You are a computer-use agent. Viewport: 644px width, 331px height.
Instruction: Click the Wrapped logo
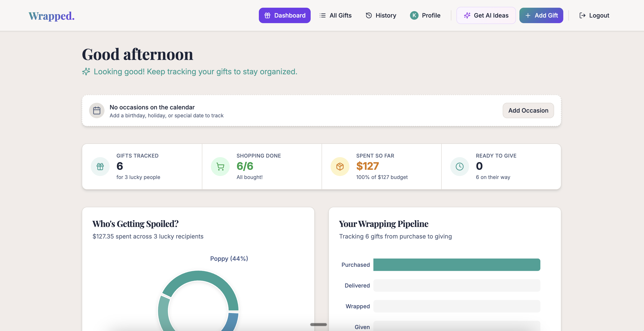[x=52, y=16]
